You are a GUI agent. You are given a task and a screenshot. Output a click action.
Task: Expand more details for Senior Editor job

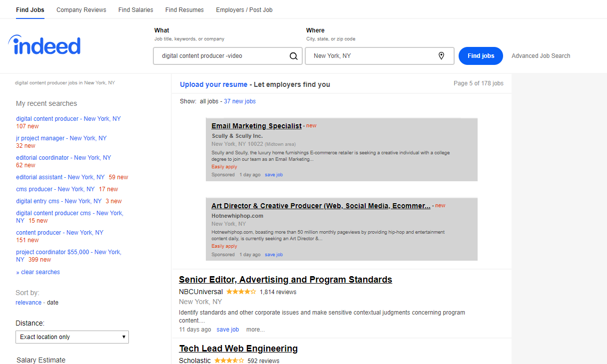click(255, 330)
